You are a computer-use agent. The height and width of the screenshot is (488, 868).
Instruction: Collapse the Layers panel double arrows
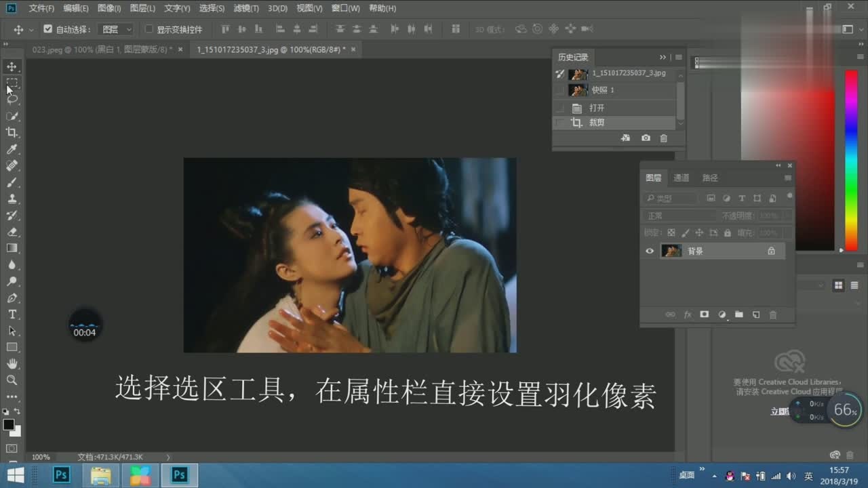pos(778,165)
